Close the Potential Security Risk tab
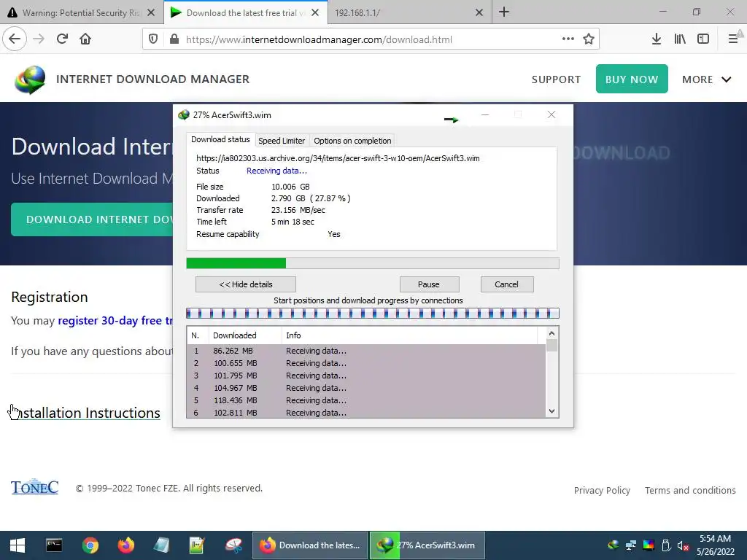The image size is (747, 560). pyautogui.click(x=151, y=13)
